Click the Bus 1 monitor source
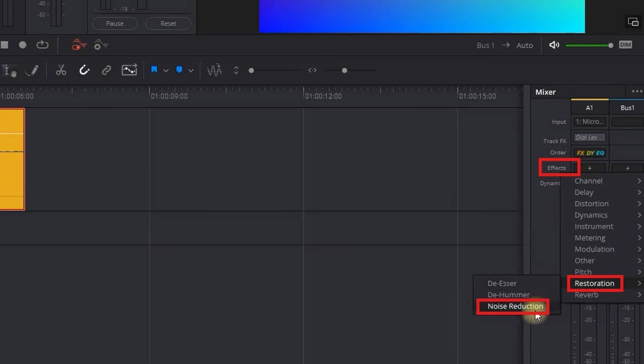 (486, 45)
